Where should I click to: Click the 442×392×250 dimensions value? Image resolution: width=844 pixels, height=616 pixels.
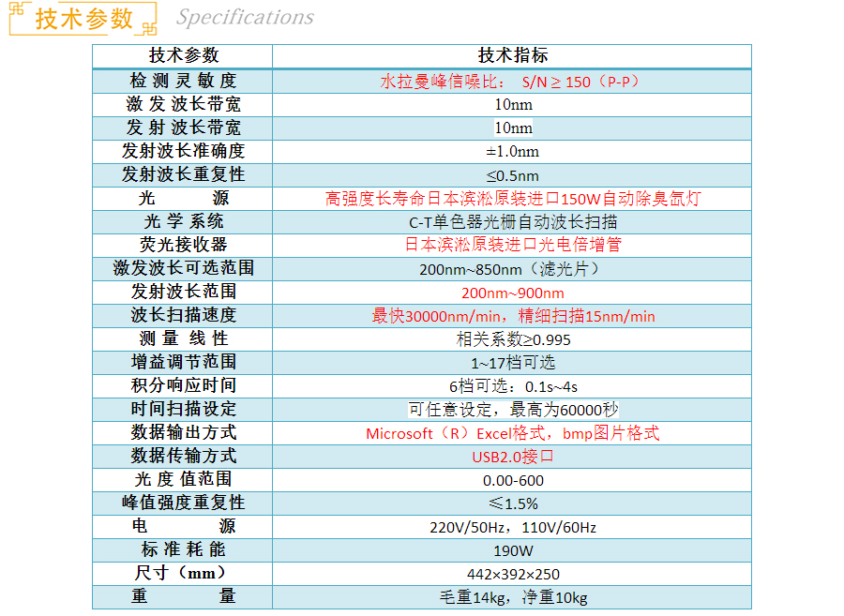pos(512,574)
